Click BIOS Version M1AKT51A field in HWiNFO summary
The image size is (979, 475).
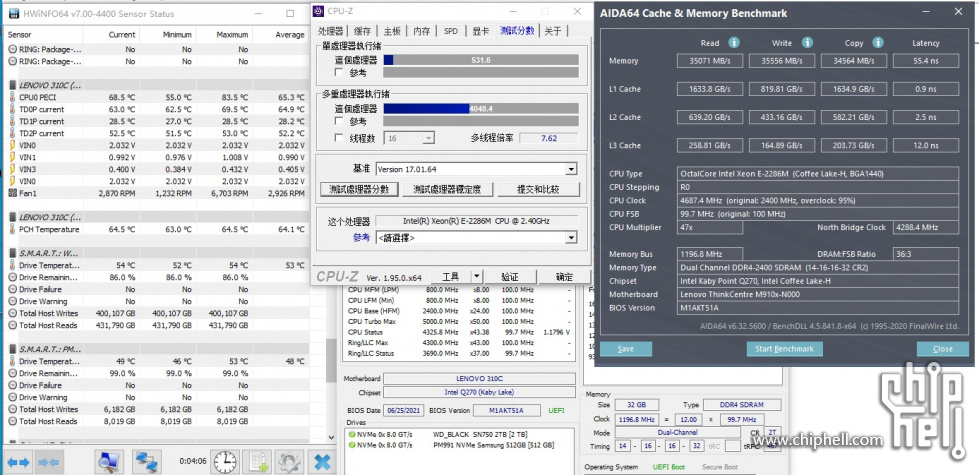pos(506,410)
